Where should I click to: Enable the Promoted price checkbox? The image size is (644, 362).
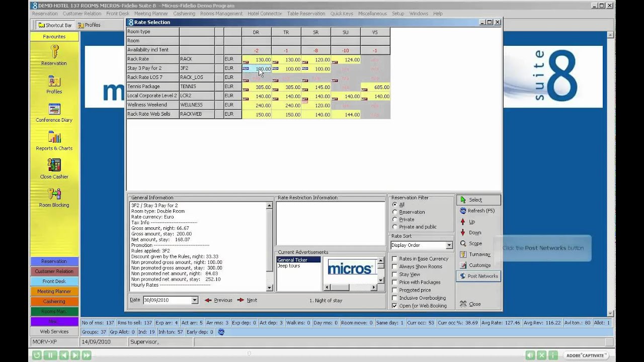tap(394, 290)
